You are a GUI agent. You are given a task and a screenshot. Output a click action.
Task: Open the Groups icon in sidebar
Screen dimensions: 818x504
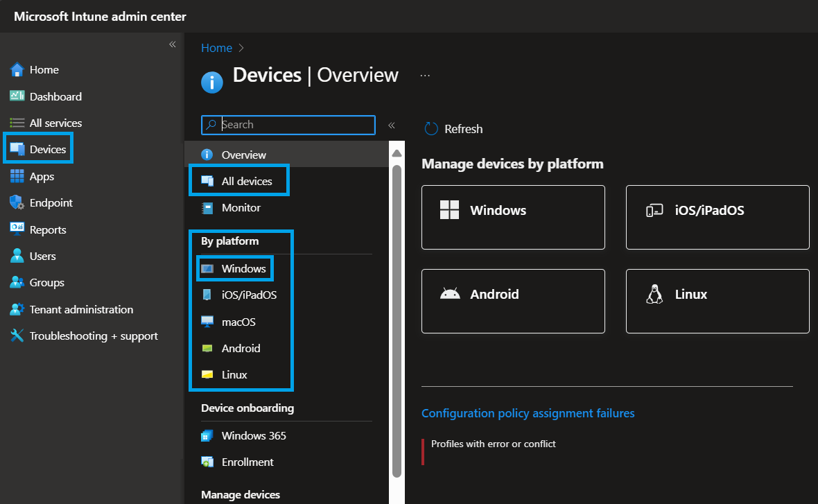click(17, 283)
